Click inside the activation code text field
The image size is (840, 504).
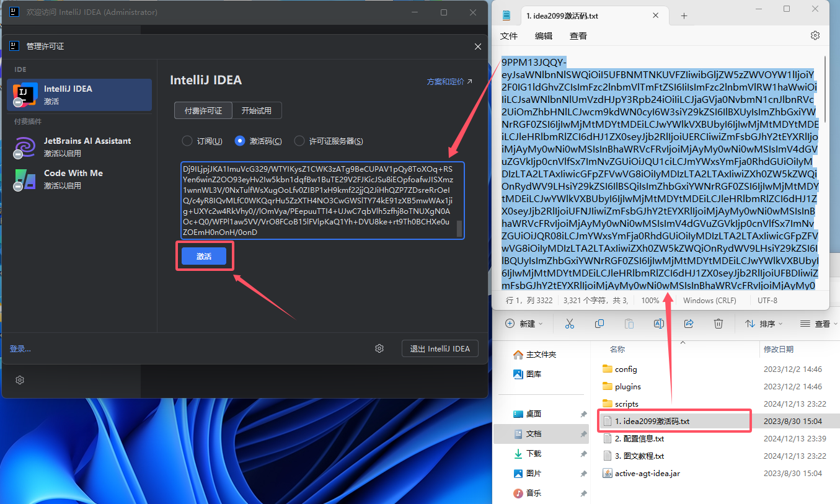[x=322, y=200]
